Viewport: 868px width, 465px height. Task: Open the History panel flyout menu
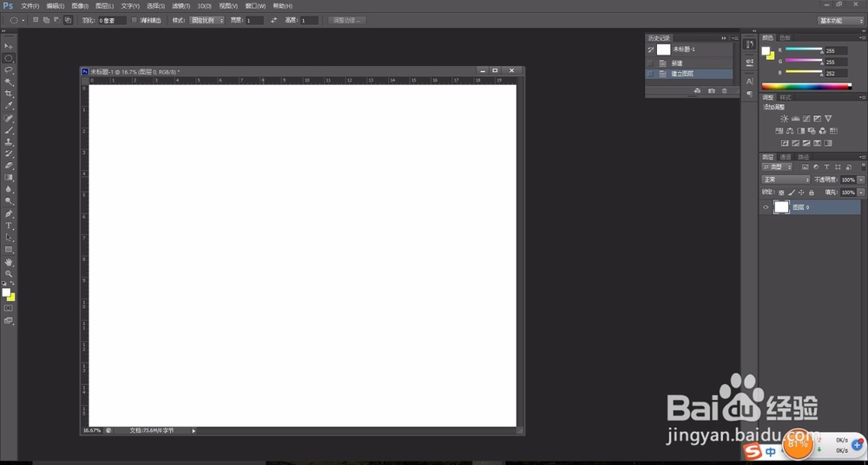click(x=734, y=38)
